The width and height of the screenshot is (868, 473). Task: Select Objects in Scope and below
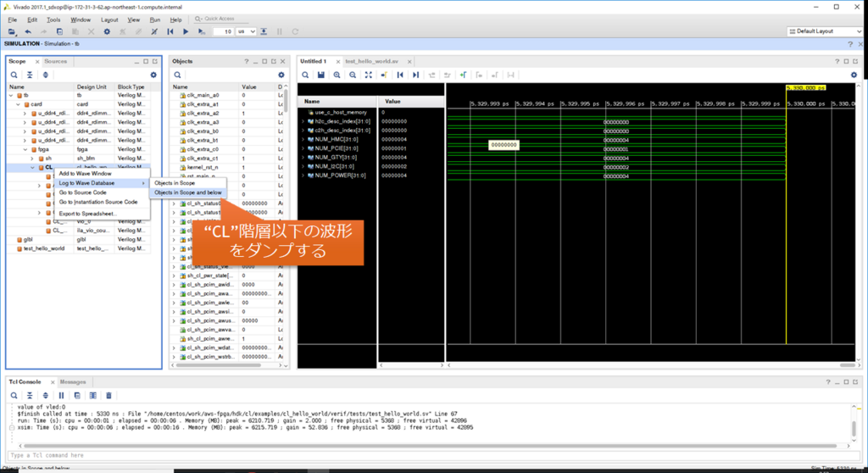(x=188, y=192)
